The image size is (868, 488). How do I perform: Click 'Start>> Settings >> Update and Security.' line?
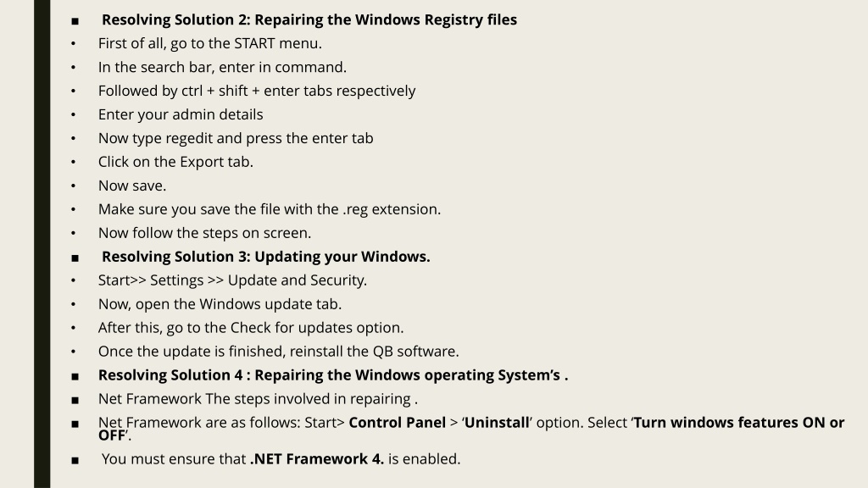[232, 280]
